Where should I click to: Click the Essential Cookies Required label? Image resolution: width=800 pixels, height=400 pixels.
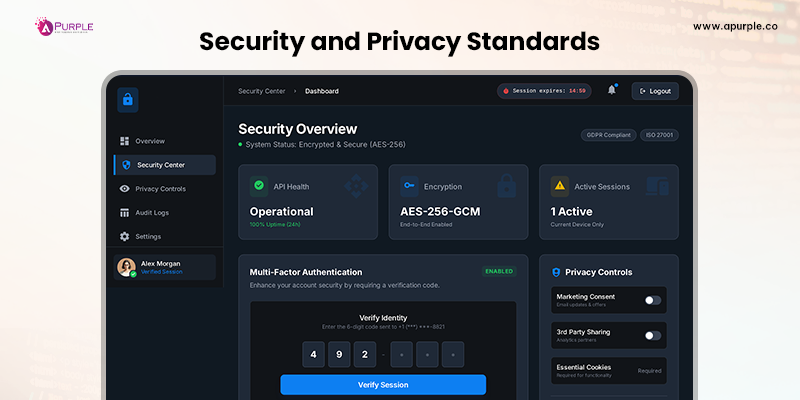[x=649, y=371]
